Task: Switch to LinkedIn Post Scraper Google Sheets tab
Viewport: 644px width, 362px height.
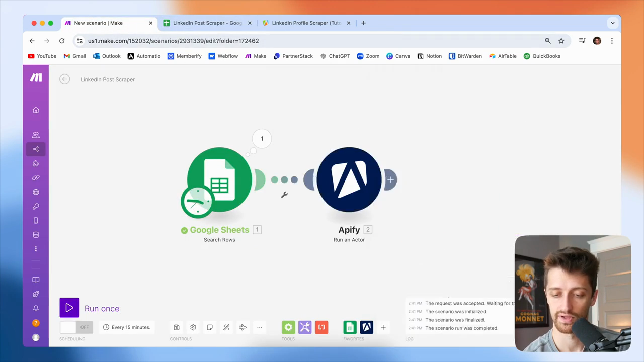Action: click(208, 23)
